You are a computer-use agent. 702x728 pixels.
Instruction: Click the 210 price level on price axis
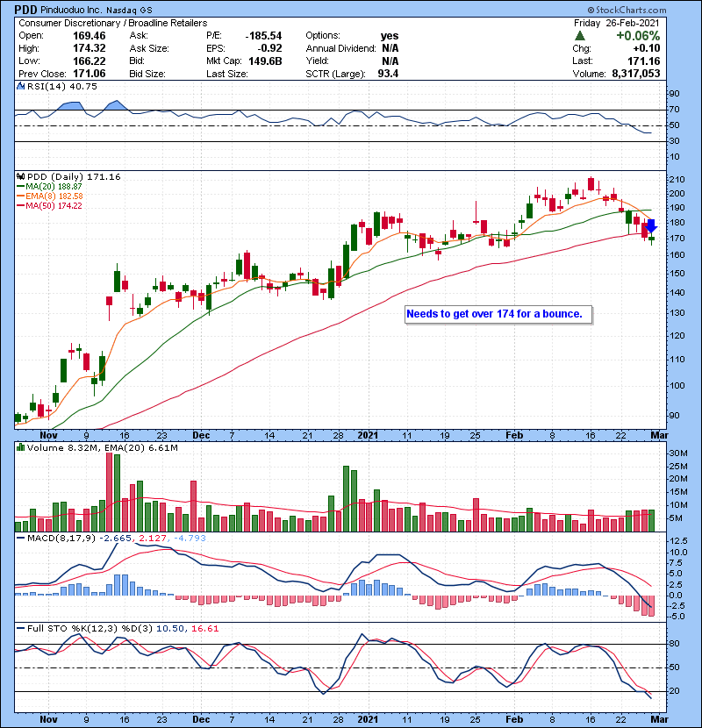click(x=677, y=180)
